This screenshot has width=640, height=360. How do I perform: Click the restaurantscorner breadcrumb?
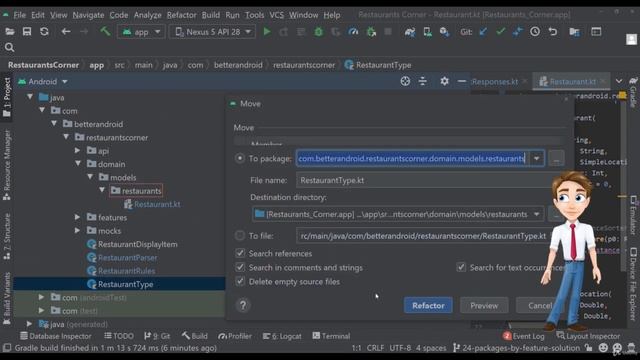(304, 65)
